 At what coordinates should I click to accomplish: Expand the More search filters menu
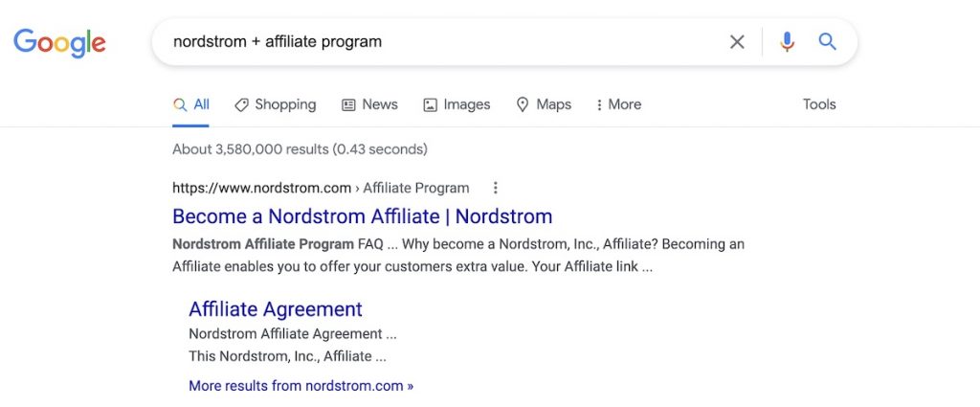point(619,104)
